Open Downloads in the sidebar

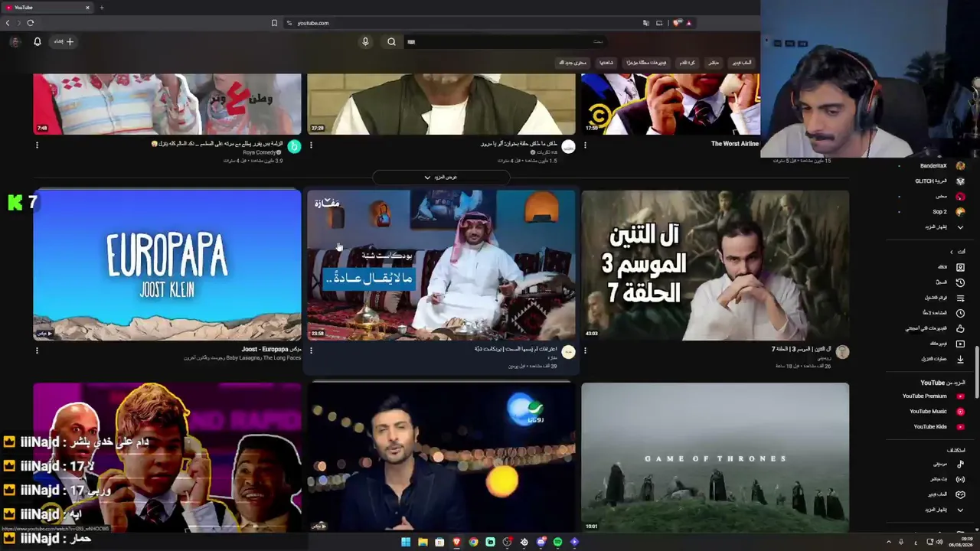951,359
